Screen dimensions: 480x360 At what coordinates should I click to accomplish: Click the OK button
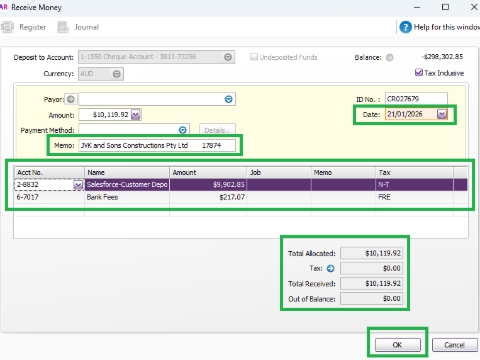click(x=398, y=345)
